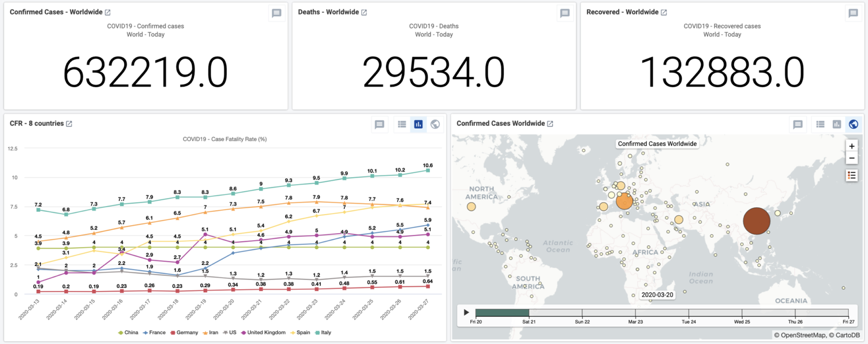Open Recovered - Worldwide external link icon
The image size is (868, 344).
pyautogui.click(x=664, y=13)
